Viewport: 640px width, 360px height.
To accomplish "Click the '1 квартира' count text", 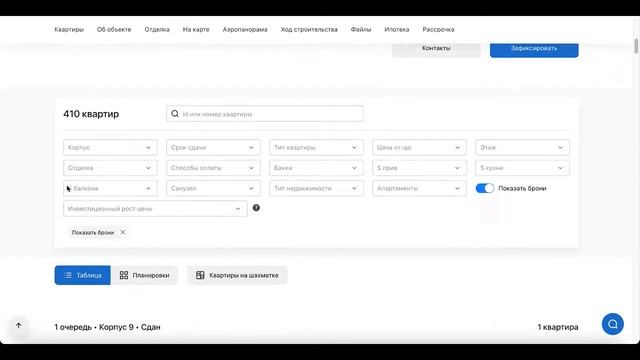I will 558,327.
